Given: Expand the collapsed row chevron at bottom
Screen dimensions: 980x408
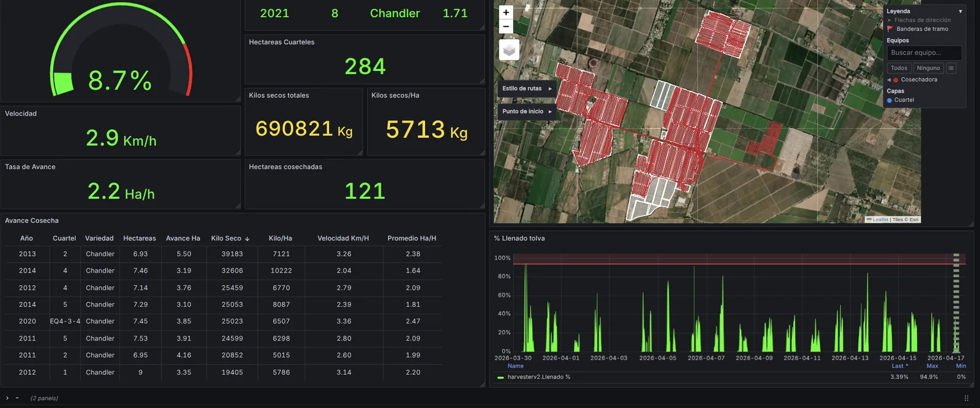Looking at the screenshot, I should click(7, 398).
